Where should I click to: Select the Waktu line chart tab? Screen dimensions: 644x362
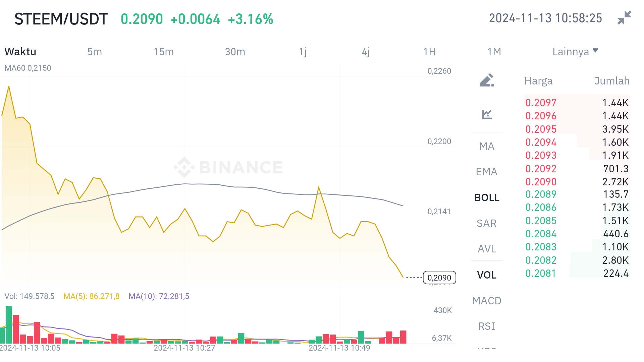point(20,52)
